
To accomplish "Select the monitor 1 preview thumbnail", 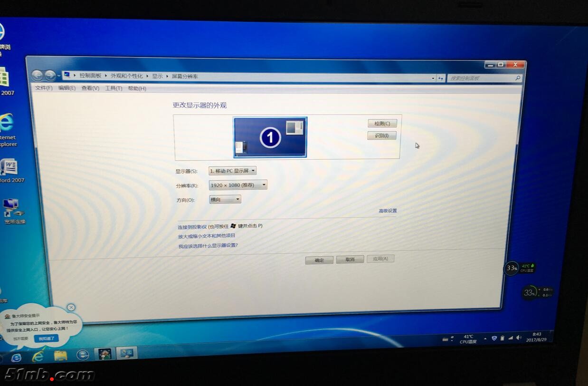I will coord(270,137).
